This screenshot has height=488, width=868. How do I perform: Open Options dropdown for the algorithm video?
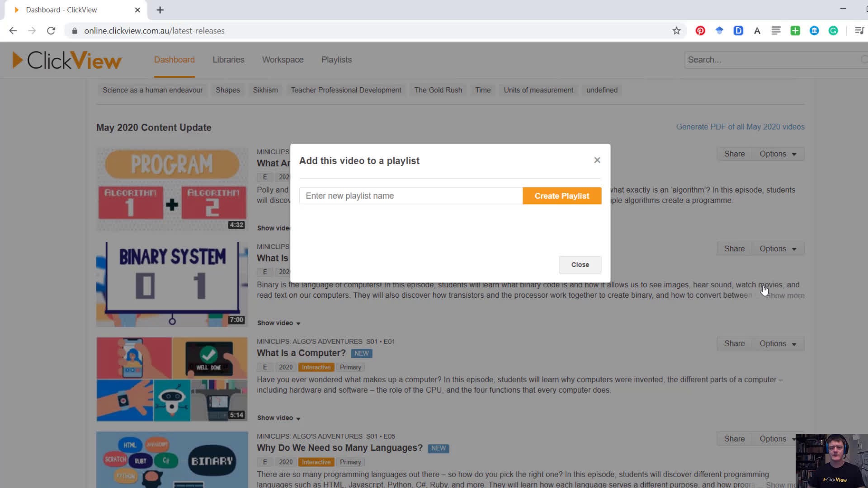tap(778, 154)
